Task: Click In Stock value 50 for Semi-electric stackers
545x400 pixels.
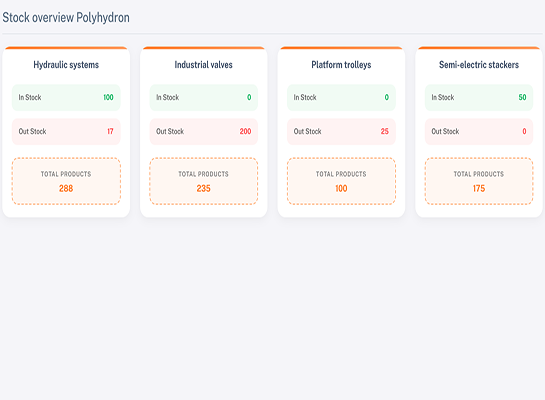Action: pos(522,97)
